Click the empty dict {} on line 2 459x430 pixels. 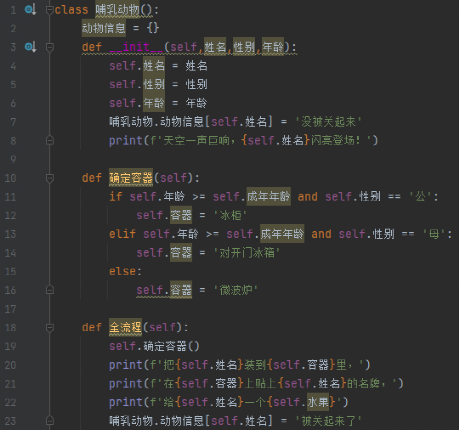[x=153, y=28]
